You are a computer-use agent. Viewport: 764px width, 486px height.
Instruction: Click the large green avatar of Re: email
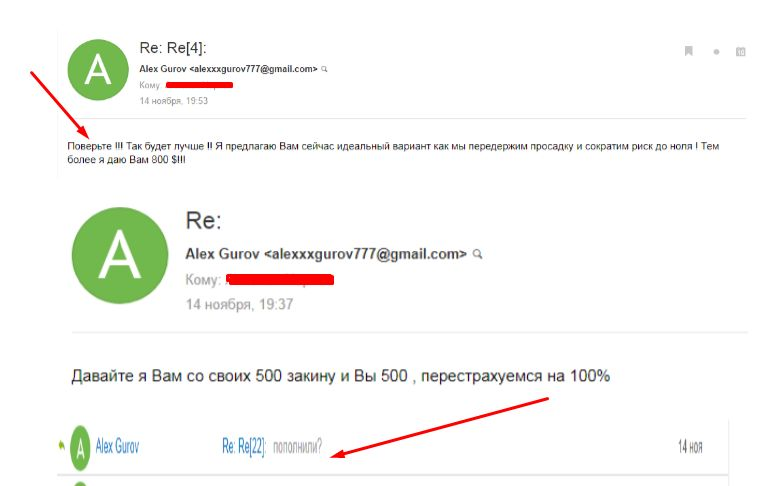(x=120, y=255)
